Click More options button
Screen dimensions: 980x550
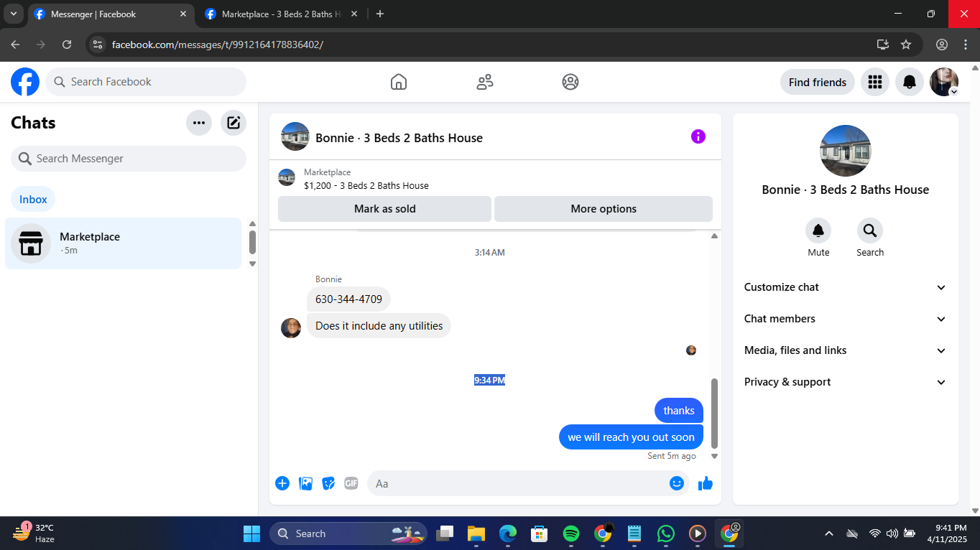tap(604, 209)
